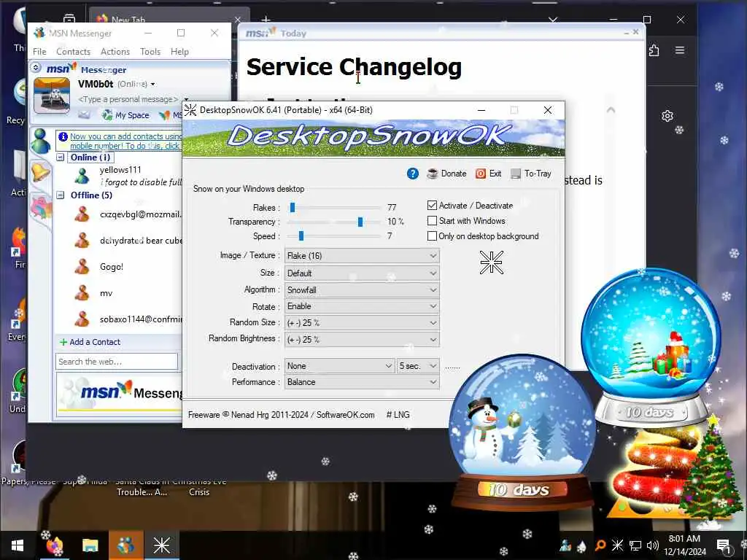Screen dimensions: 747x560
Task: Open Firefox from the taskbar
Action: point(55,545)
